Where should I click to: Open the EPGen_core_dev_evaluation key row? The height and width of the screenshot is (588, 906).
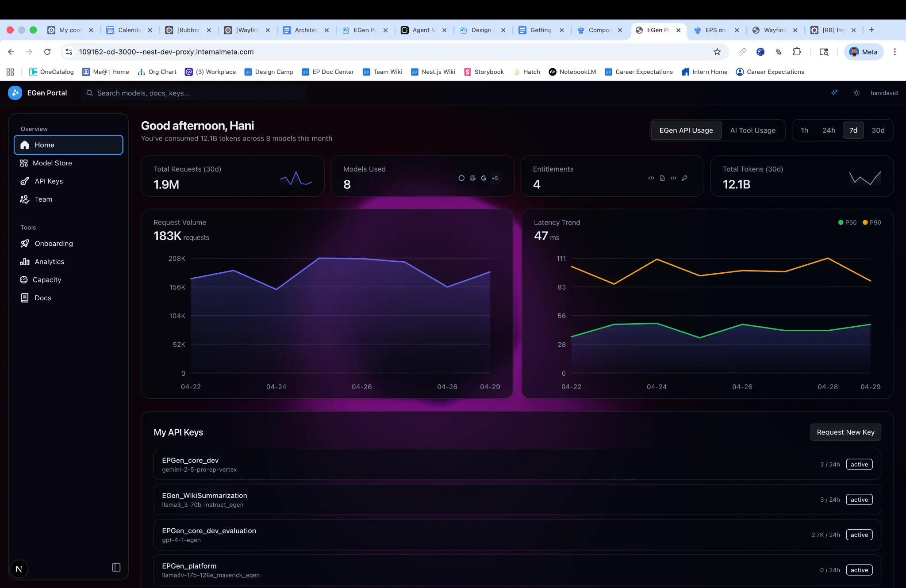pyautogui.click(x=517, y=535)
